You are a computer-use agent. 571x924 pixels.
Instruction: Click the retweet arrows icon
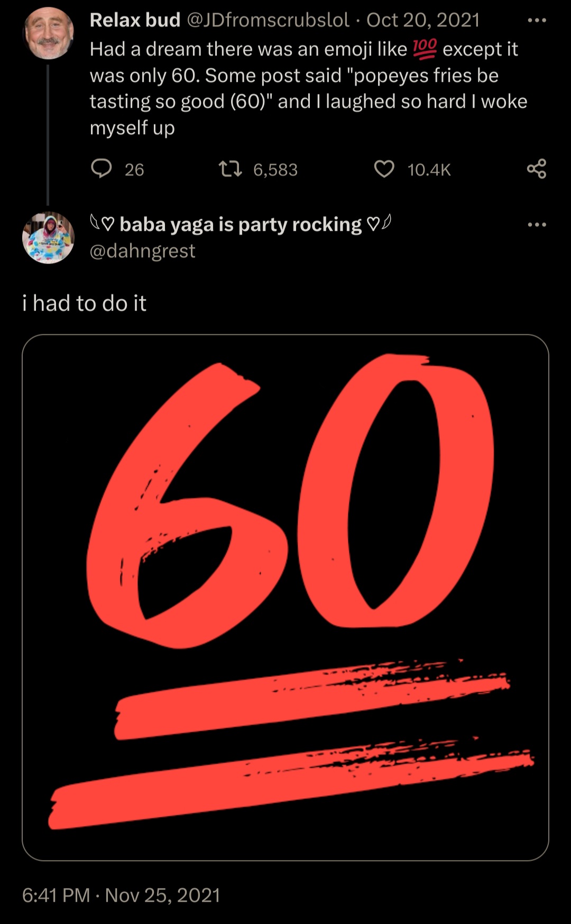click(x=230, y=169)
